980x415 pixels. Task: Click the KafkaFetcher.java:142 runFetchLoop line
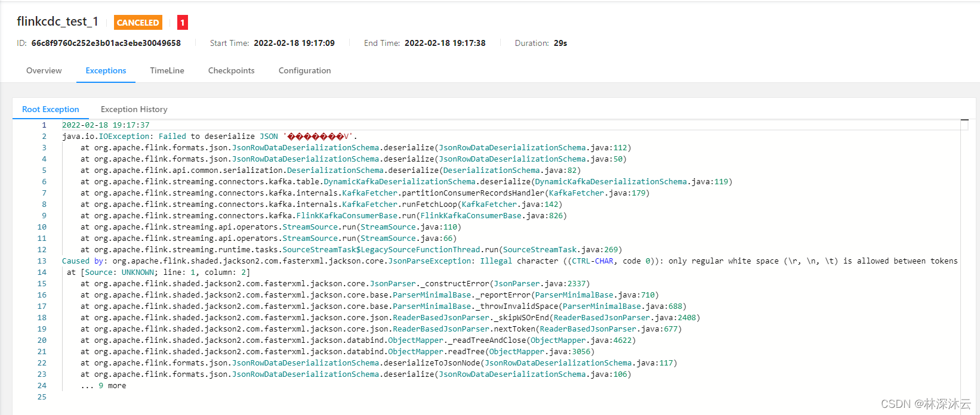click(322, 205)
